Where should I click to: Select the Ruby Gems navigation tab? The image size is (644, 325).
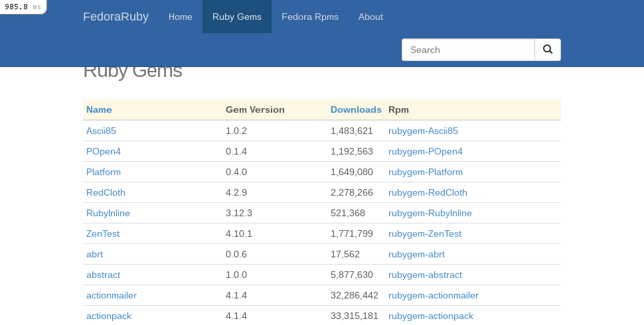coord(237,17)
